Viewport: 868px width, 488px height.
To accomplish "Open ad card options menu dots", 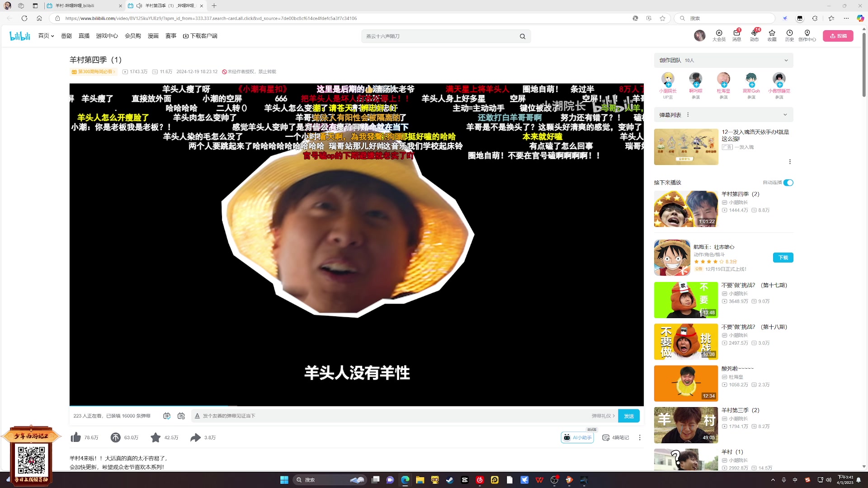I will pos(790,162).
